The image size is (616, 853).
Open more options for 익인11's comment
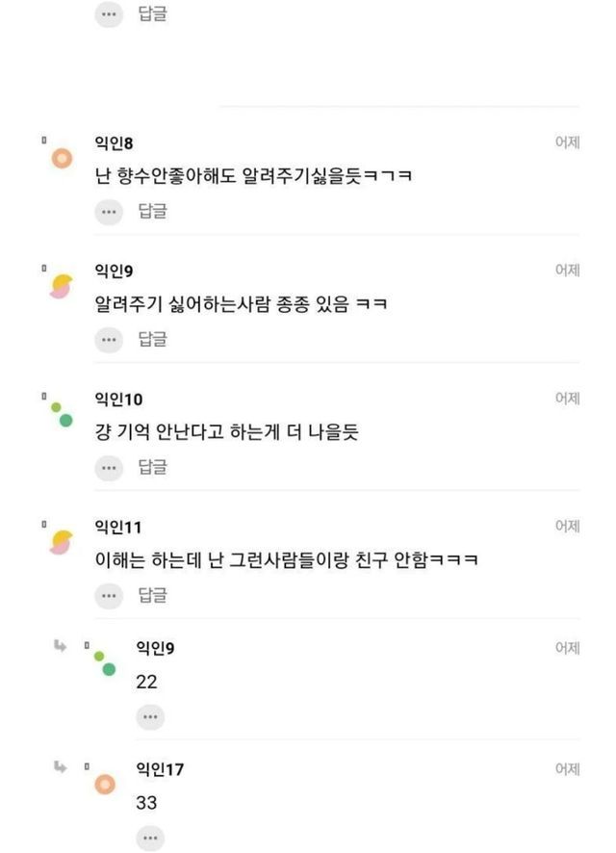109,596
